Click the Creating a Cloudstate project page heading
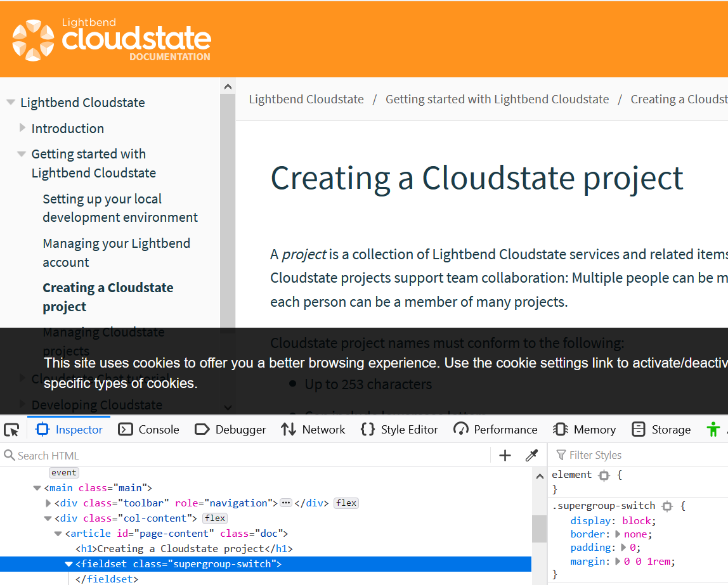The image size is (728, 585). [477, 178]
